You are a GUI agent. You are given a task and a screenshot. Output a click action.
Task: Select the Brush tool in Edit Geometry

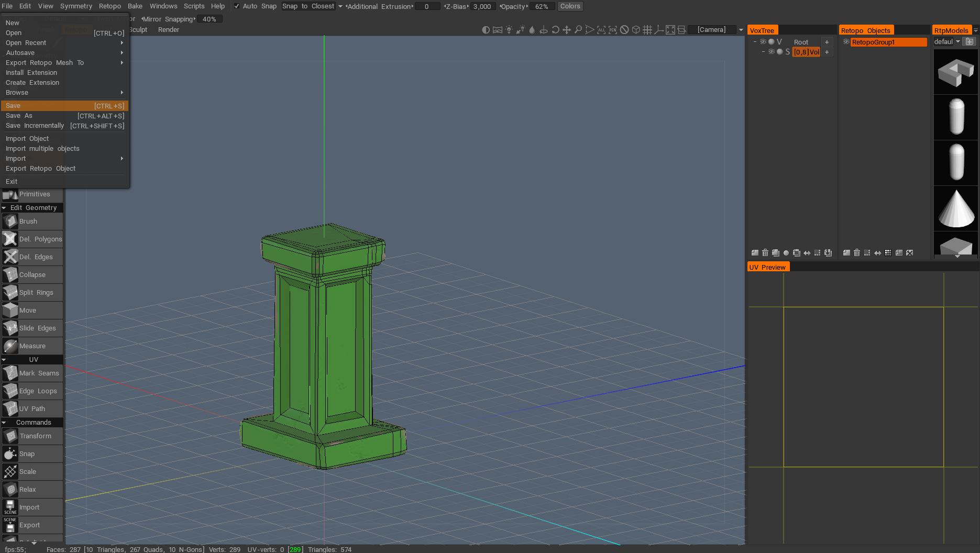point(31,221)
